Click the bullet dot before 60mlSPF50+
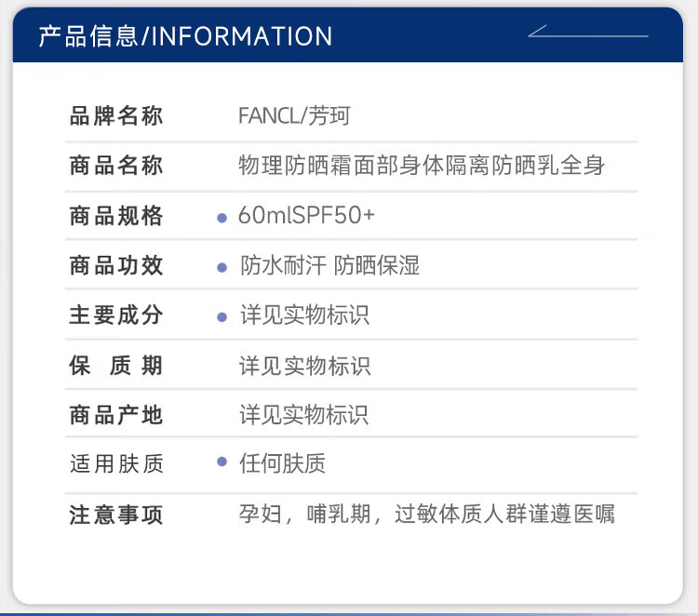Viewport: 698px width, 616px height. pos(221,218)
